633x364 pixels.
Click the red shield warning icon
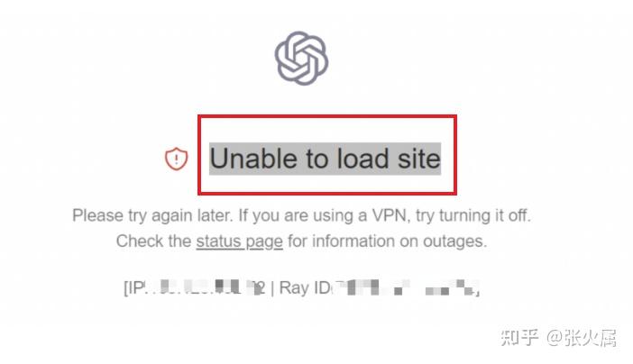pos(177,159)
